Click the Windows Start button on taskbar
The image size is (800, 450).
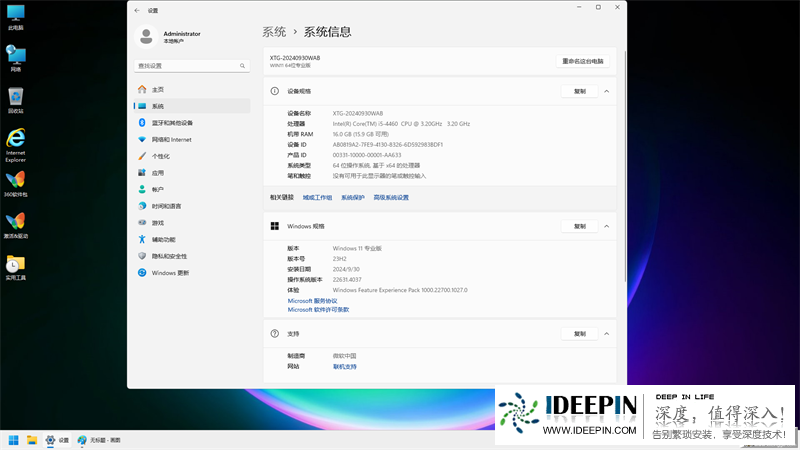[13, 440]
